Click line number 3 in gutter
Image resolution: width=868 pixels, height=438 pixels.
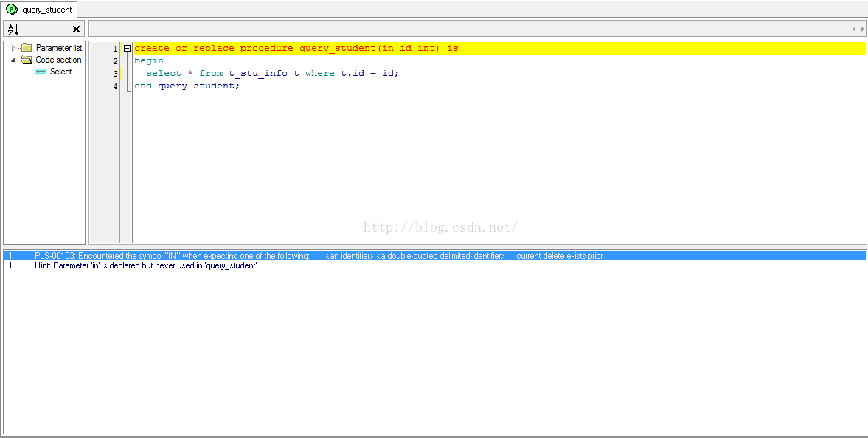pyautogui.click(x=115, y=74)
